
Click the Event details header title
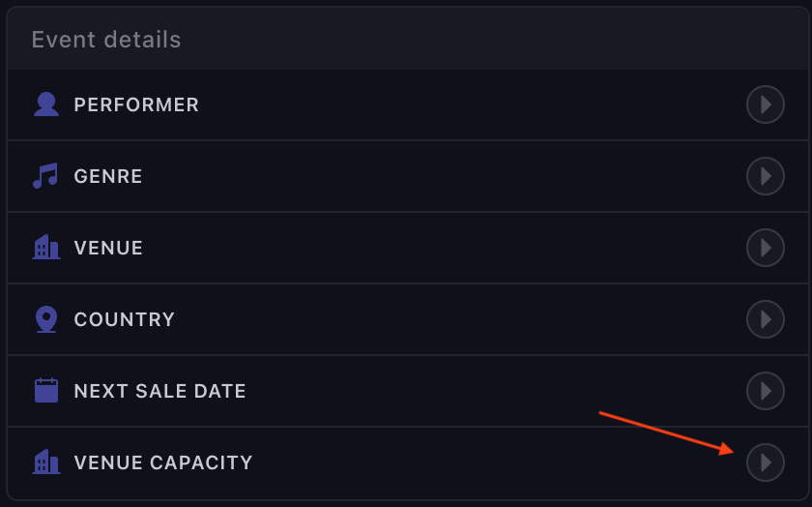click(106, 40)
